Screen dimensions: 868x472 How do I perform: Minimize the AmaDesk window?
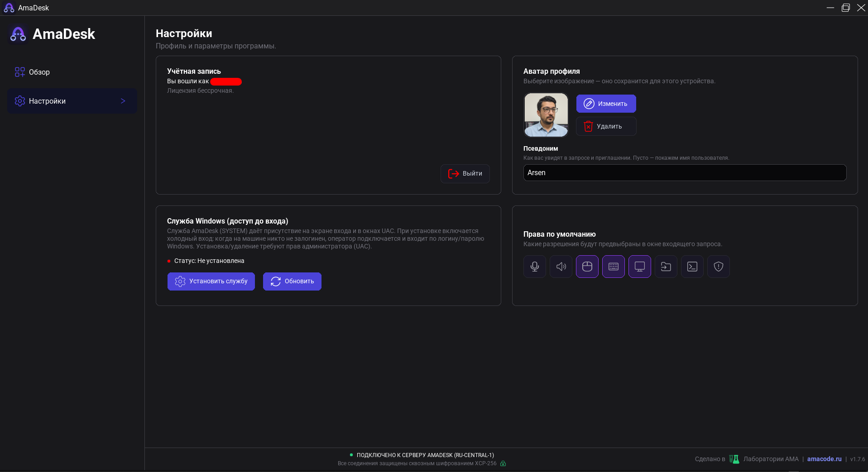(x=830, y=8)
